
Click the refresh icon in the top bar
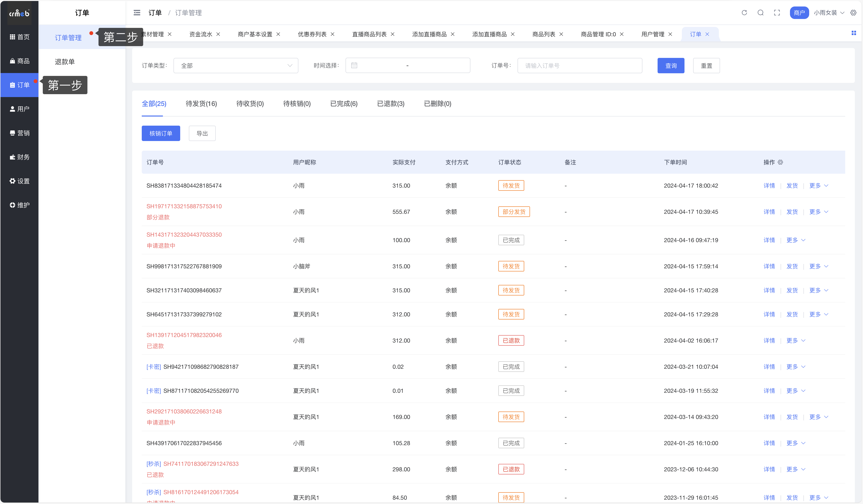click(x=744, y=13)
